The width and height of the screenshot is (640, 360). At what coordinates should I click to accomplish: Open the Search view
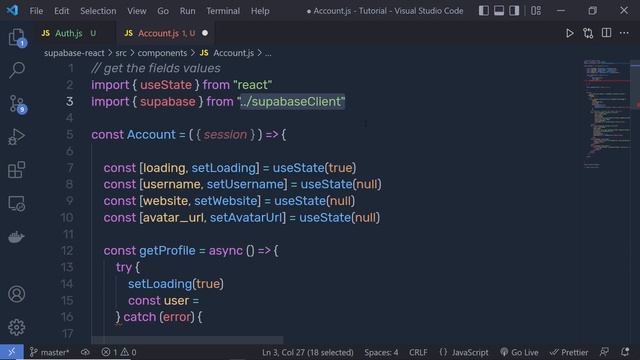16,70
